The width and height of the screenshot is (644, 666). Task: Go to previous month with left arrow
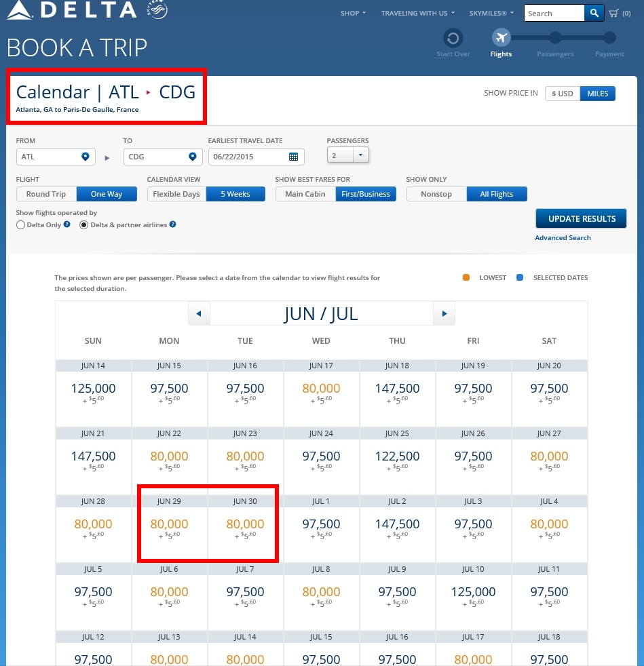pyautogui.click(x=198, y=314)
